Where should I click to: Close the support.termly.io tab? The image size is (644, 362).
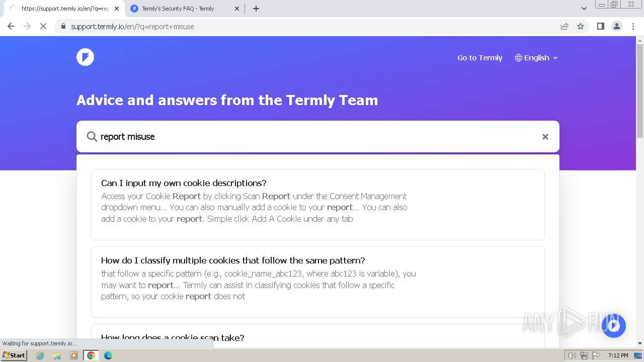[117, 9]
